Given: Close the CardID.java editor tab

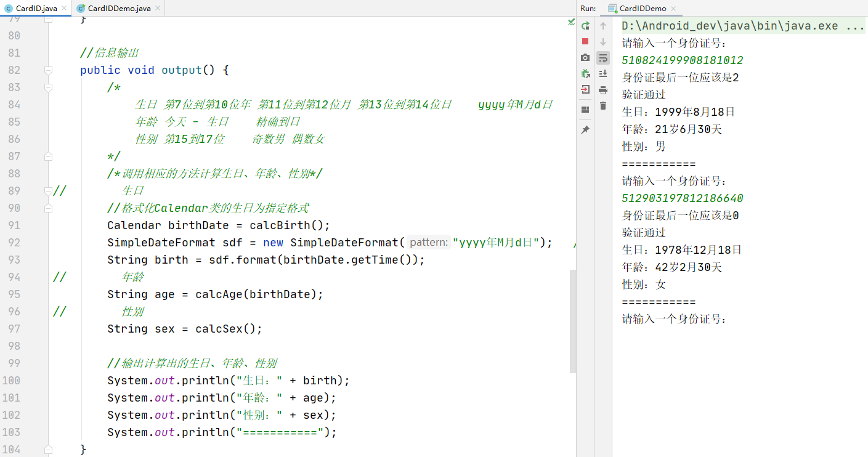Looking at the screenshot, I should tap(63, 8).
